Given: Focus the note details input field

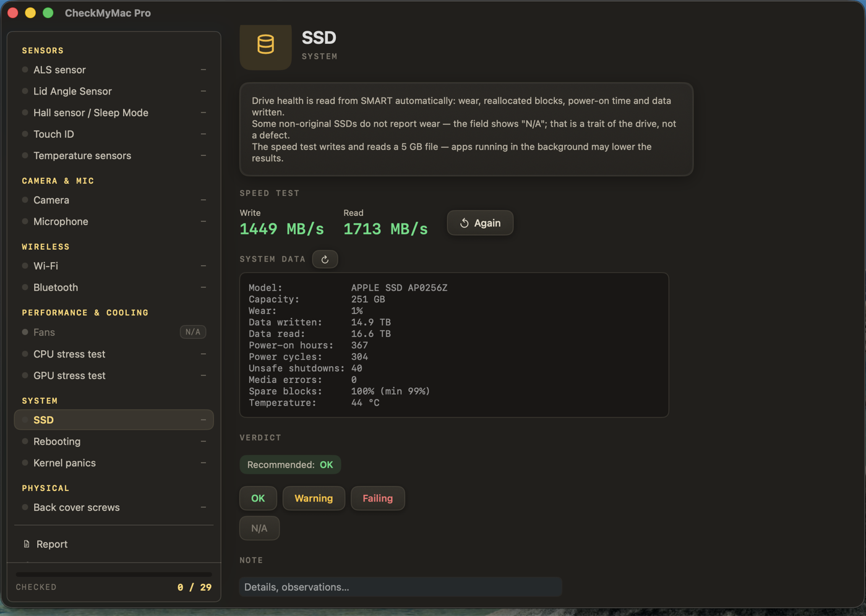Looking at the screenshot, I should tap(400, 587).
